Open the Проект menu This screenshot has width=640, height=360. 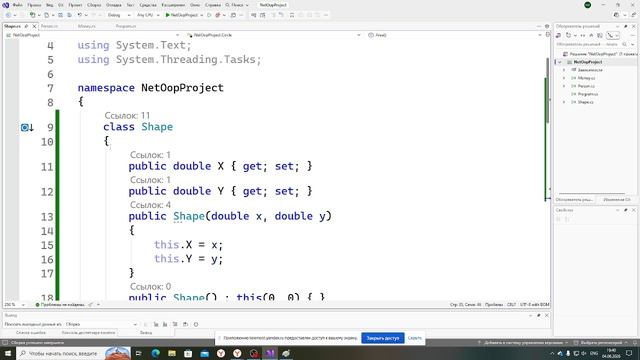coord(75,5)
